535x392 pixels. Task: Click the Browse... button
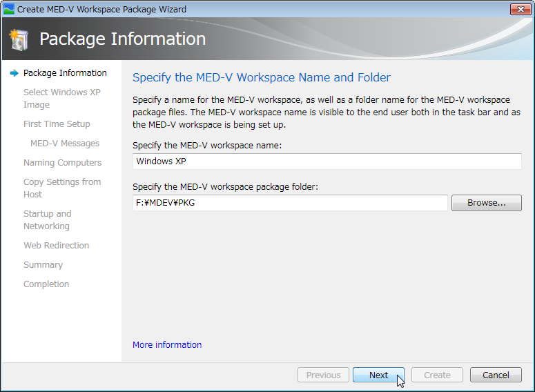pyautogui.click(x=487, y=203)
